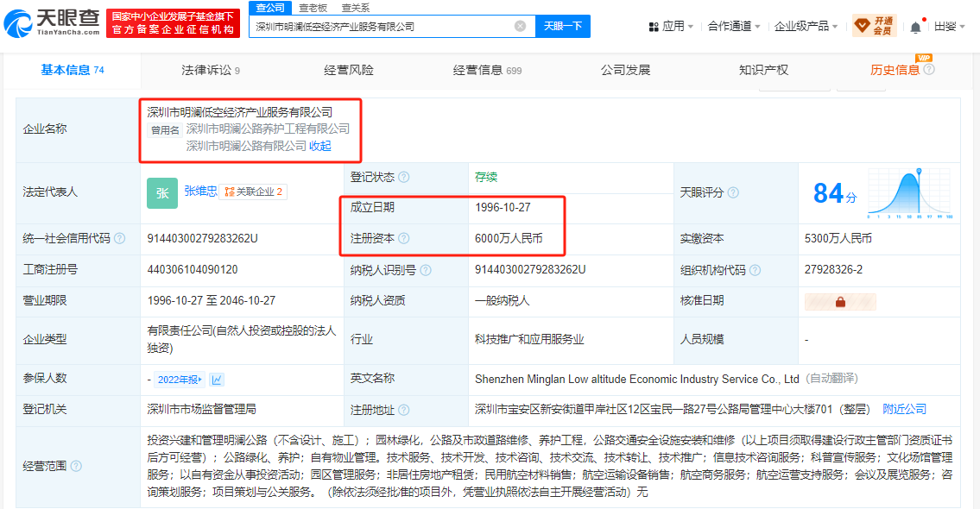Click help icon beside 注册地址

pyautogui.click(x=404, y=410)
